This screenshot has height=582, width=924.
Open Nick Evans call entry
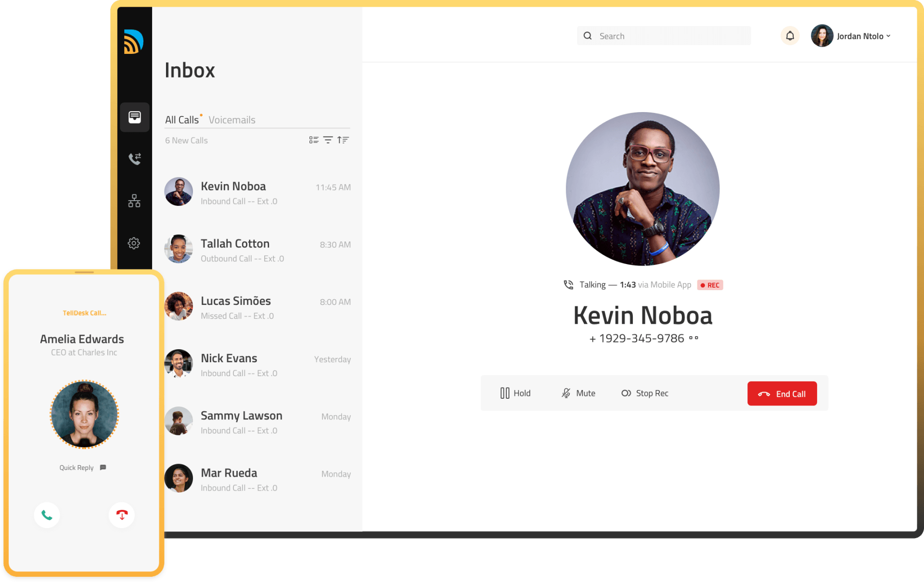[x=257, y=364]
